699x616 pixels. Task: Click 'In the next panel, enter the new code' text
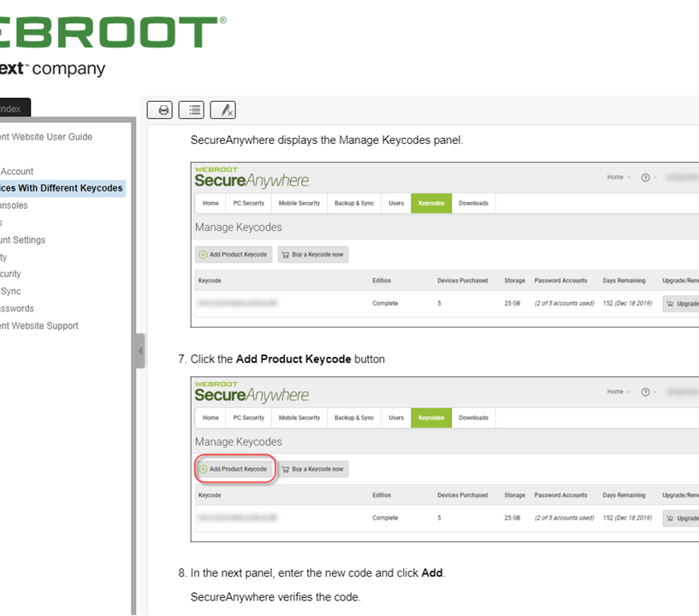coord(281,572)
